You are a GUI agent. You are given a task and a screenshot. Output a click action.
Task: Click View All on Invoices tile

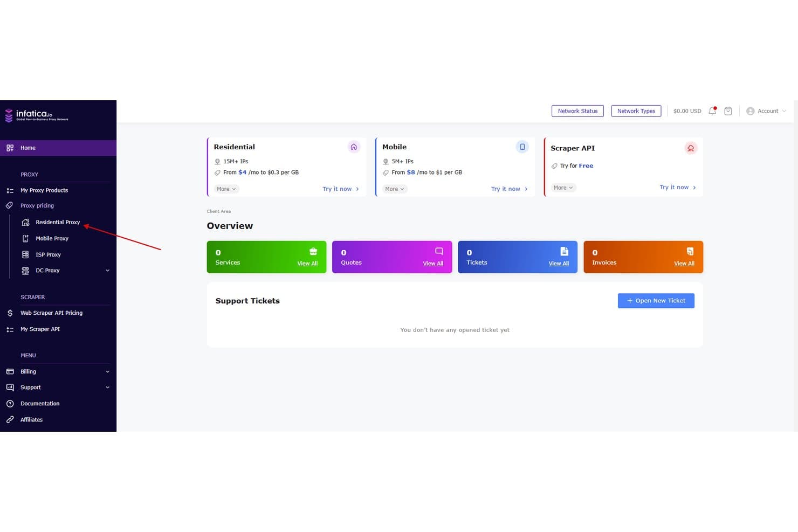[x=684, y=264]
